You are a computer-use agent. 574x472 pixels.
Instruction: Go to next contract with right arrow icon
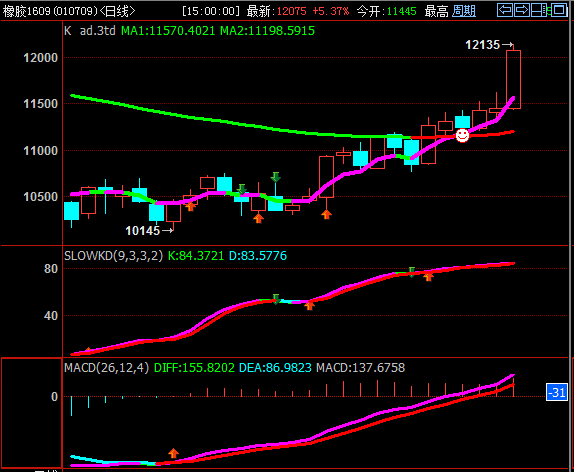tap(522, 10)
